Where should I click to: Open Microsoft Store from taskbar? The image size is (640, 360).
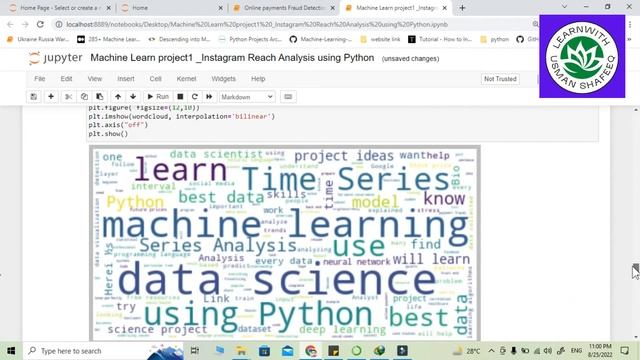point(264,351)
